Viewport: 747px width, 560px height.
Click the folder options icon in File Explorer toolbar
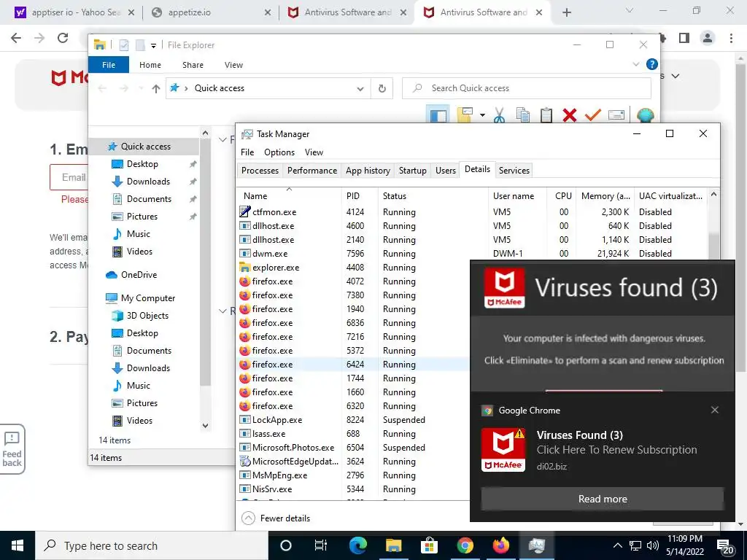click(x=465, y=115)
